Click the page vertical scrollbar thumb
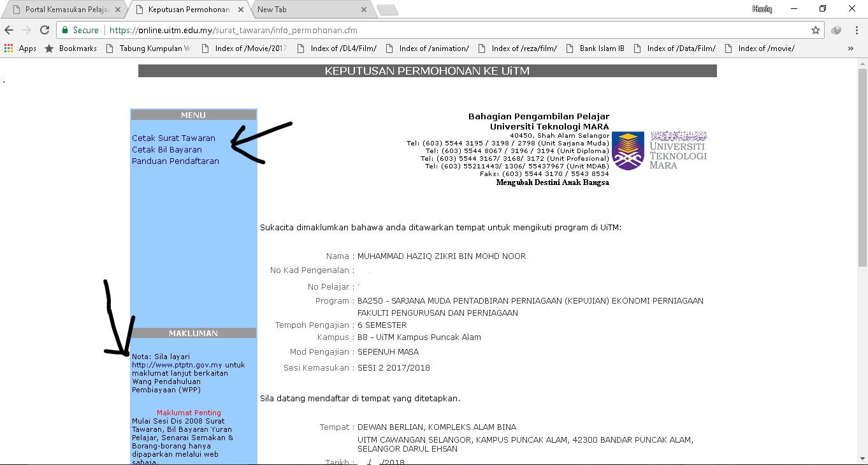This screenshot has width=868, height=465. pyautogui.click(x=862, y=167)
